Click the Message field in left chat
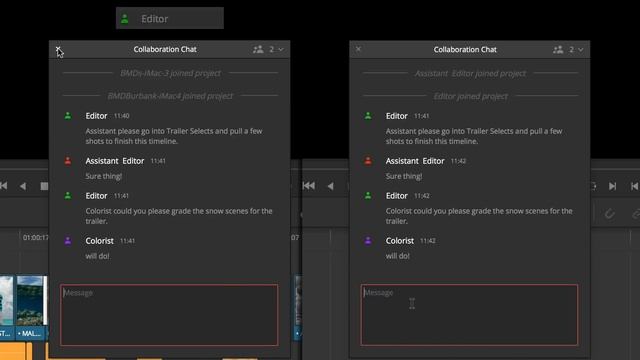The height and width of the screenshot is (360, 640). pos(169,315)
